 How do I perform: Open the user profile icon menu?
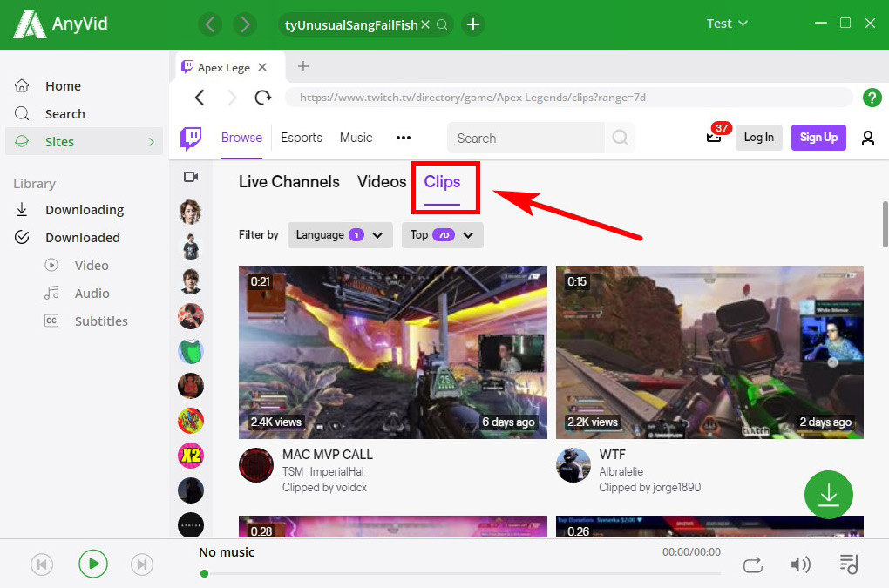pos(867,138)
